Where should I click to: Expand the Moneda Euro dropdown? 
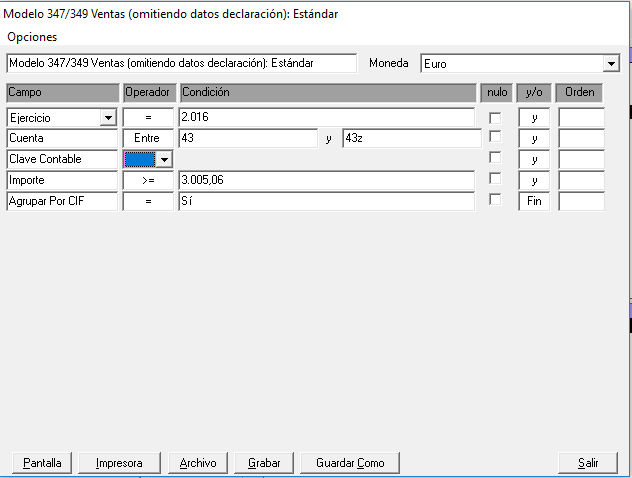pyautogui.click(x=611, y=64)
